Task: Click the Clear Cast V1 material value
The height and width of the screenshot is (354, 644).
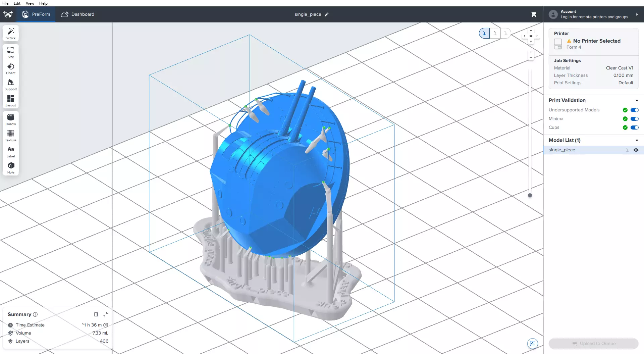Action: click(620, 68)
